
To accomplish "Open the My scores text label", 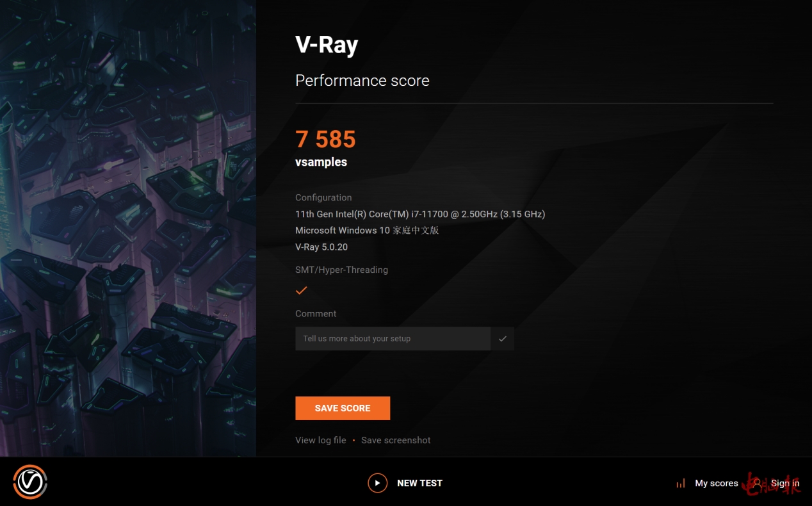I will pyautogui.click(x=717, y=484).
